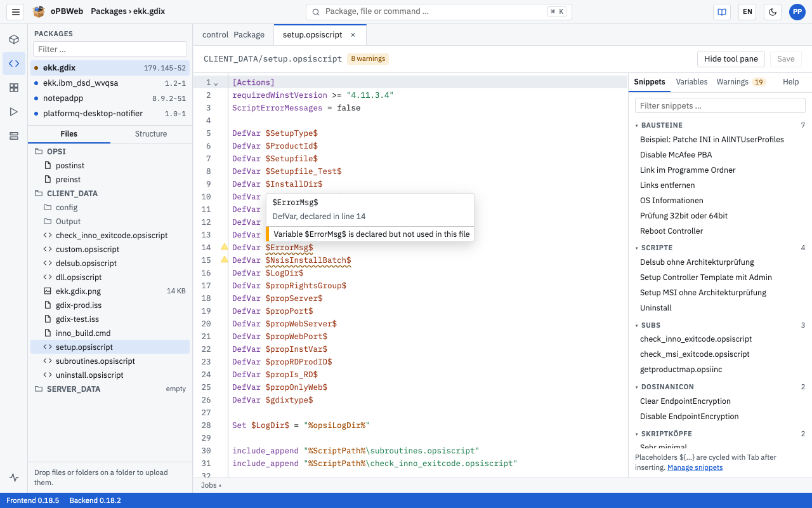This screenshot has height=508, width=812.
Task: Open the server stack sidebar icon
Action: tap(14, 136)
